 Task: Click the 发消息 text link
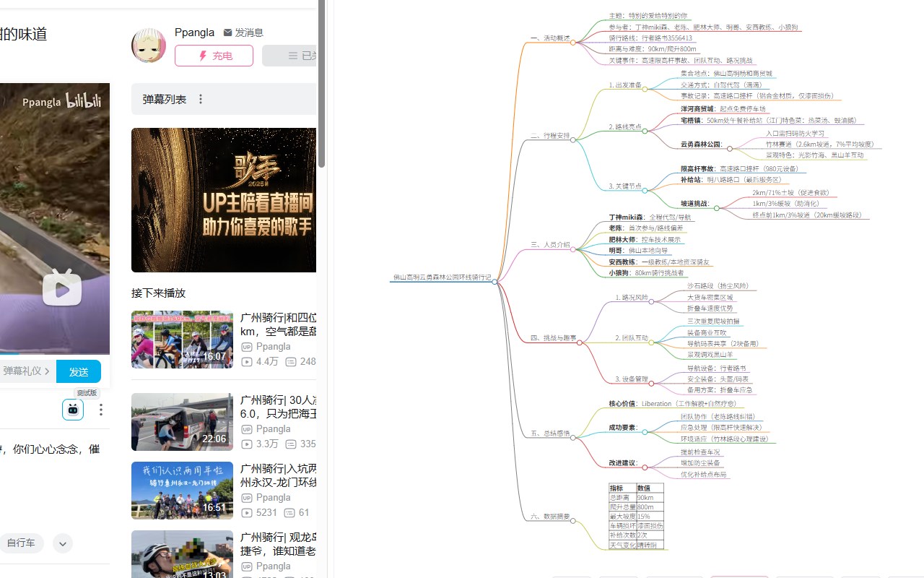(x=249, y=33)
